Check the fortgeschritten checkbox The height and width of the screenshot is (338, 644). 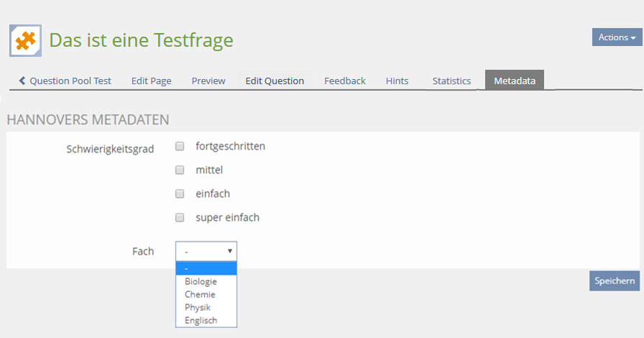tap(180, 147)
